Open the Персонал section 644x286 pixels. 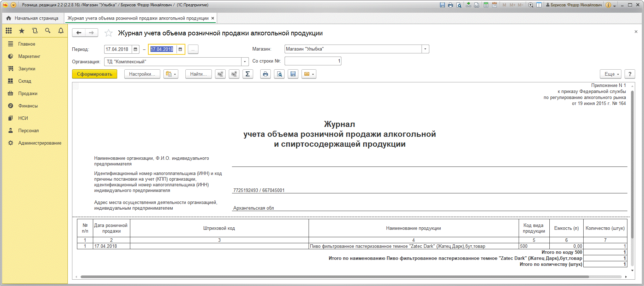pos(35,131)
